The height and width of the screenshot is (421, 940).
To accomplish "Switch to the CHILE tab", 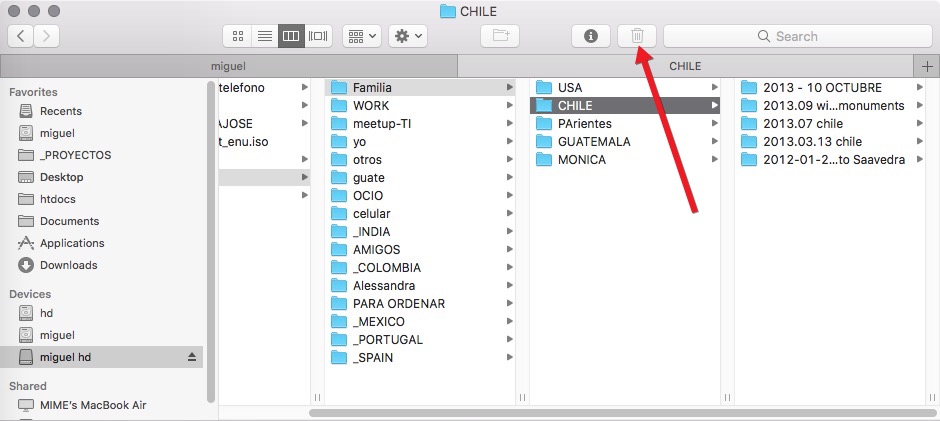I will (x=685, y=66).
